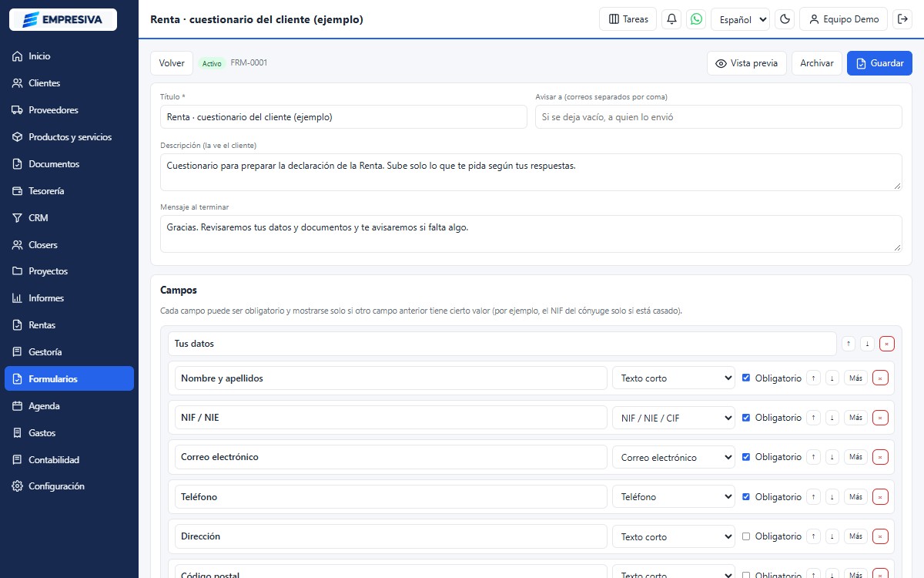The width and height of the screenshot is (924, 578).
Task: Move 'NIF / NIE' field down
Action: coord(832,418)
